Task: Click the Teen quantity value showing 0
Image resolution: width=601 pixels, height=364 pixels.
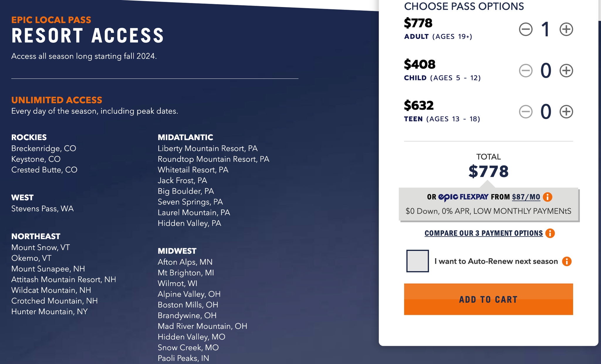Action: [546, 112]
